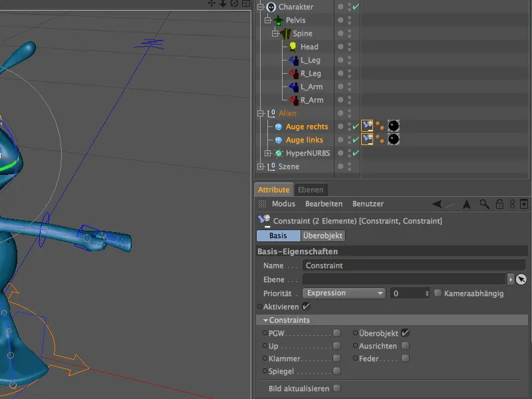
Task: Switch to the Ebenen tab
Action: [311, 190]
